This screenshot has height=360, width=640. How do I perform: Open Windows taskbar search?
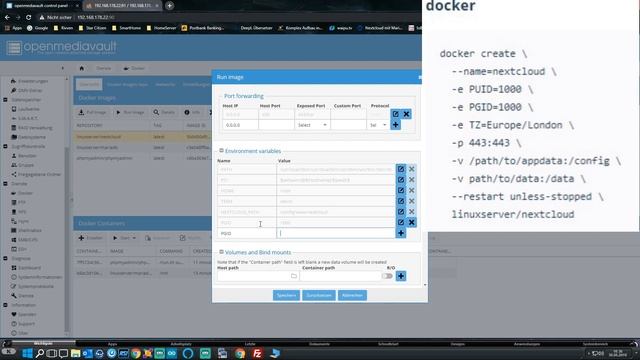40,353
